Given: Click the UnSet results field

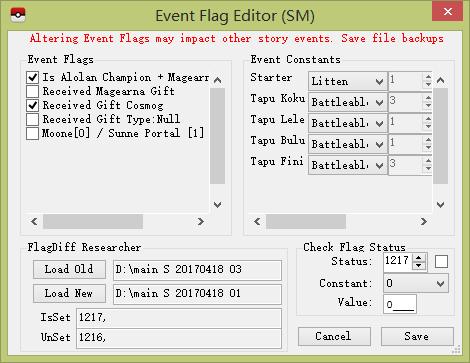Looking at the screenshot, I should (179, 339).
